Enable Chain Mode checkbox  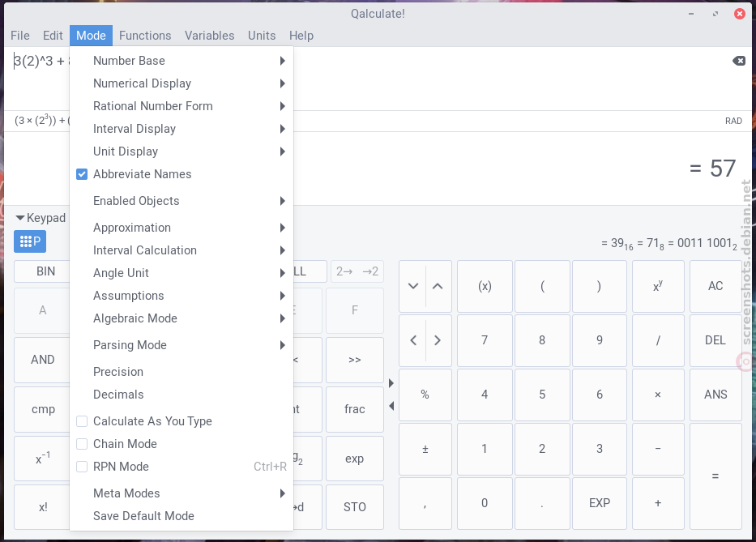pyautogui.click(x=182, y=444)
